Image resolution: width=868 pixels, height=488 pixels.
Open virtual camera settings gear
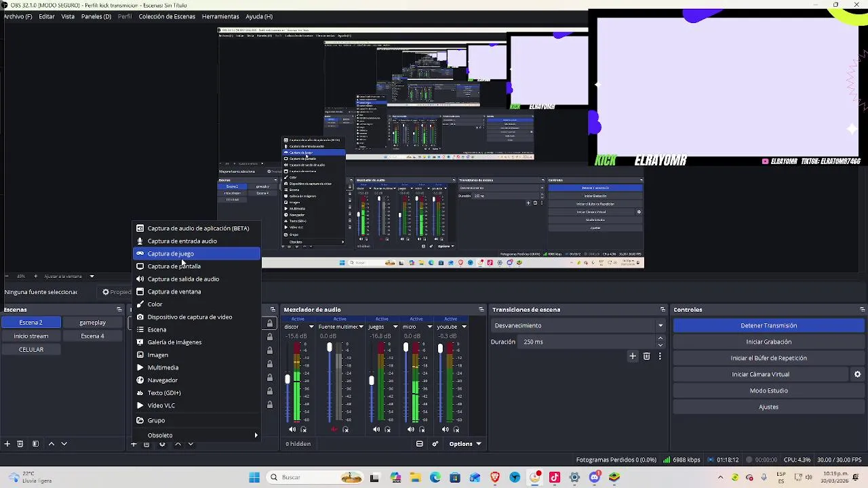(x=857, y=374)
